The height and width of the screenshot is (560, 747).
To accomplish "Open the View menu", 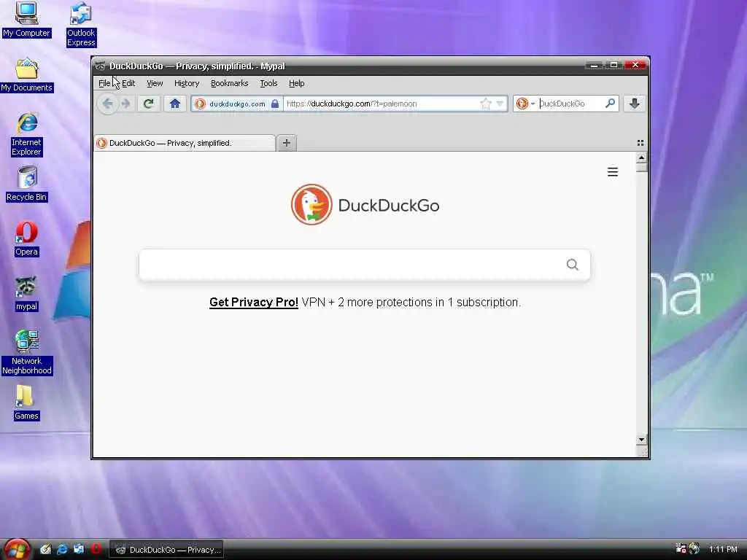I will 155,83.
